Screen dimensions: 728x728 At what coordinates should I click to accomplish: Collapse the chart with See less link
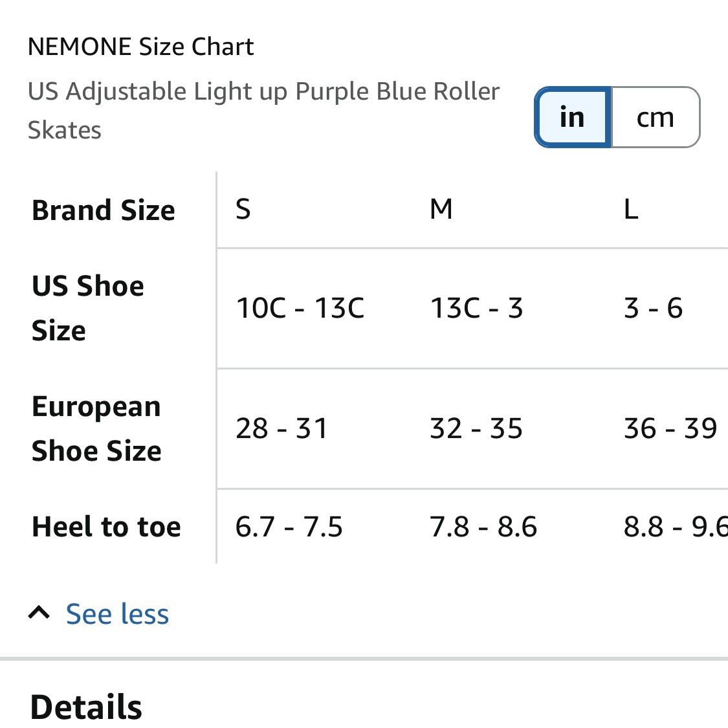coord(117,614)
